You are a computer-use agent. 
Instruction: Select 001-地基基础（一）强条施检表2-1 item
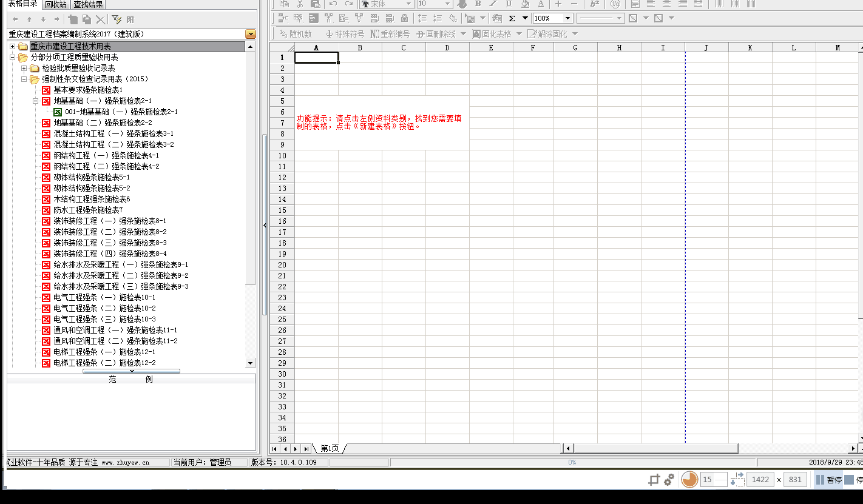[121, 112]
